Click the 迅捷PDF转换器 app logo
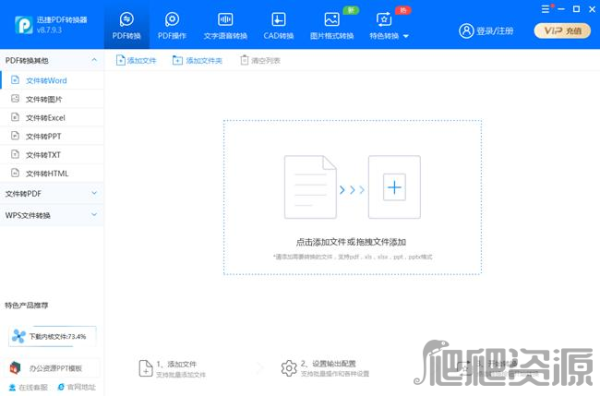Image resolution: width=600 pixels, height=396 pixels. pos(24,25)
